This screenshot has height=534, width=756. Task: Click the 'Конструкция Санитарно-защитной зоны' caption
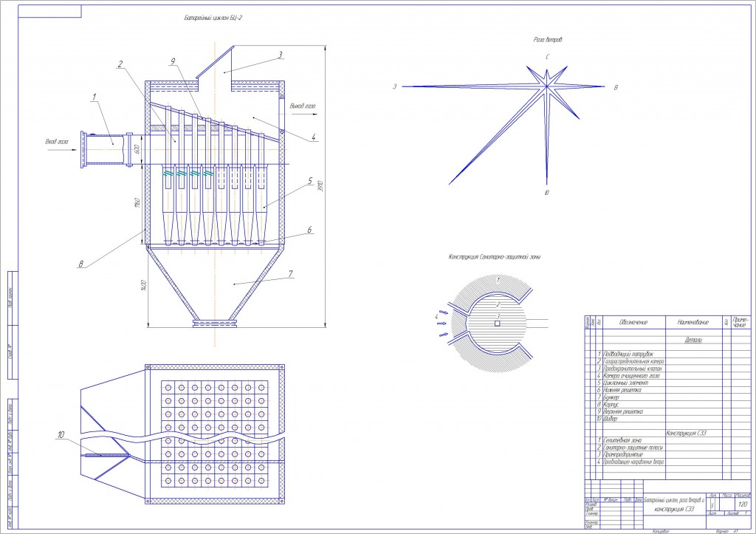click(x=494, y=256)
